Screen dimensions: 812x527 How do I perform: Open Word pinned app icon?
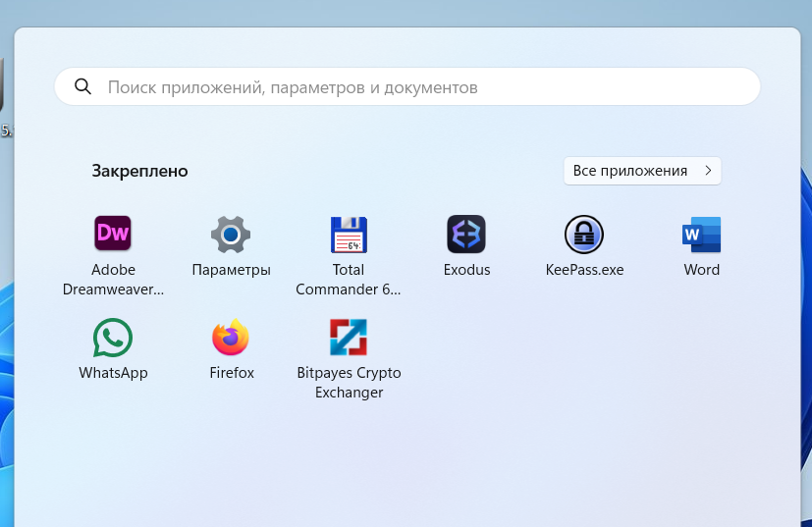[702, 235]
